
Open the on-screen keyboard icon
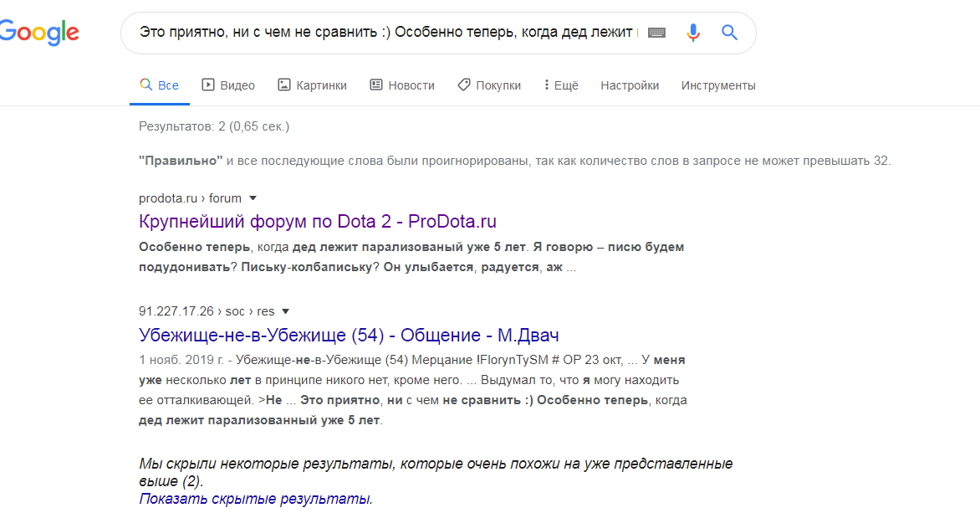pos(656,33)
